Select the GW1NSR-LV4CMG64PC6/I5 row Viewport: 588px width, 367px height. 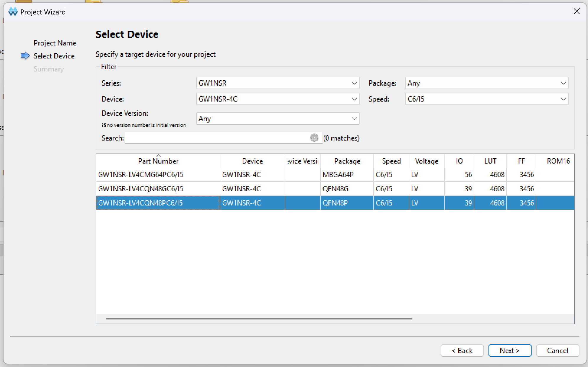(335, 174)
